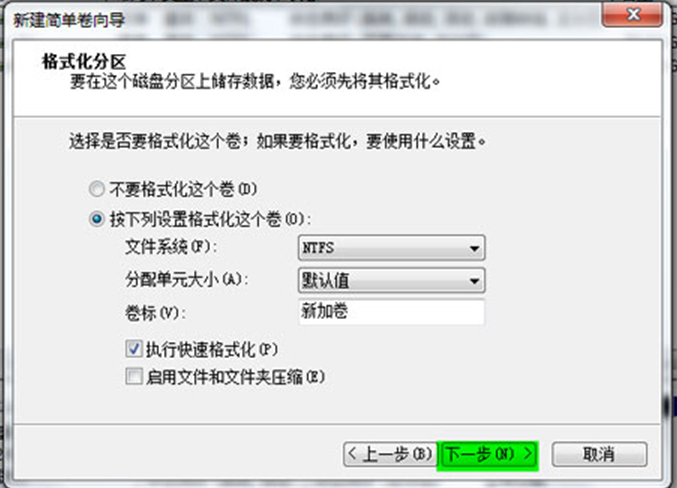
Task: Click the 启用文件和文件夹压缩 label text
Action: tap(235, 377)
